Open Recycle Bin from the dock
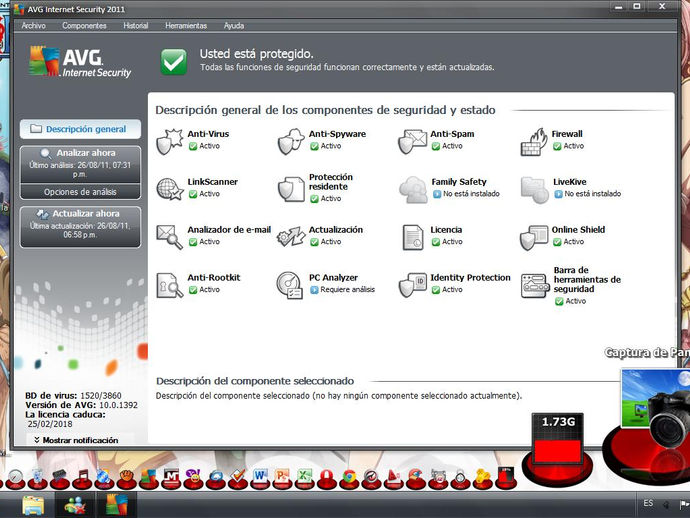The height and width of the screenshot is (518, 690). pos(38,479)
